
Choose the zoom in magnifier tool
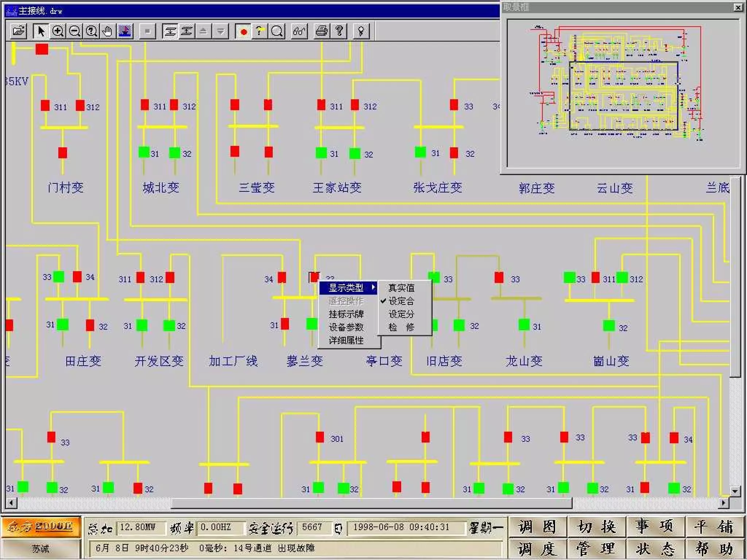point(58,31)
